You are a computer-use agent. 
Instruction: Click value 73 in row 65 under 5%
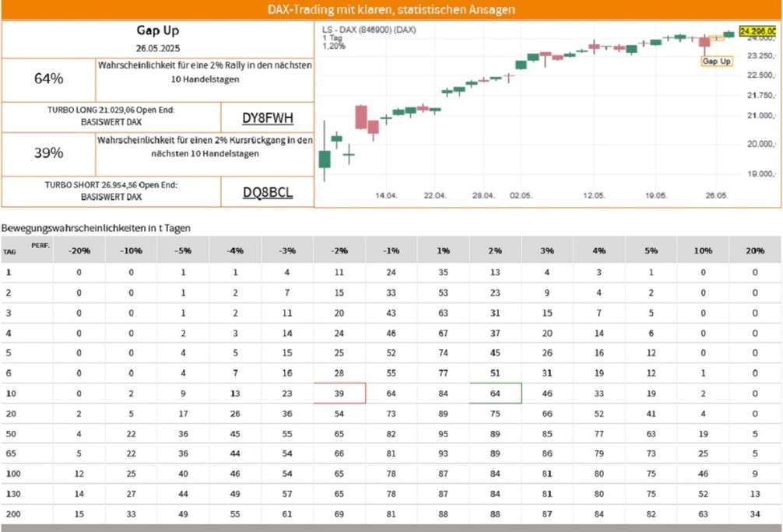[651, 453]
